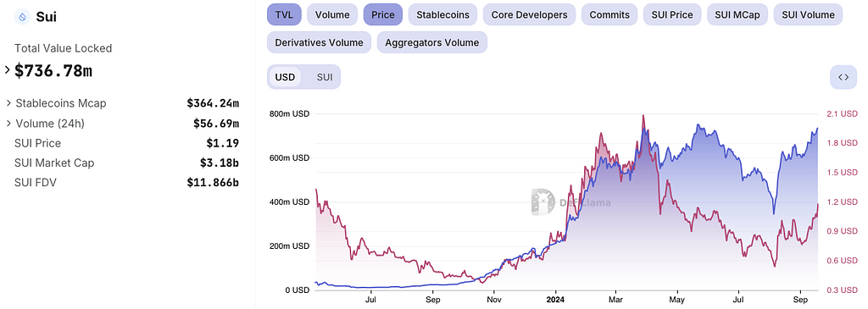Show Aggregators Volume on chart
The height and width of the screenshot is (309, 868).
coord(431,42)
